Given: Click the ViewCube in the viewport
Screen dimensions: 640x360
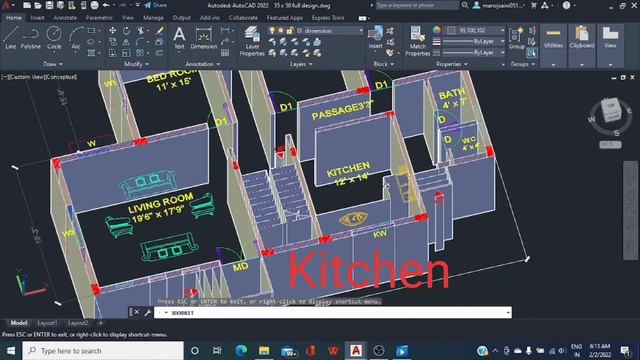Looking at the screenshot, I should [x=611, y=110].
